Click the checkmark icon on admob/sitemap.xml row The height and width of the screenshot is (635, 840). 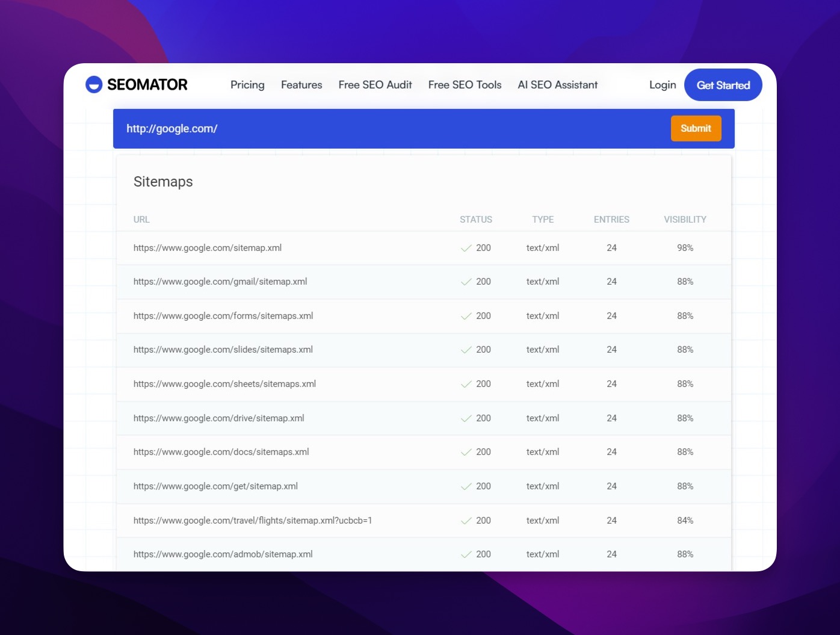tap(466, 554)
